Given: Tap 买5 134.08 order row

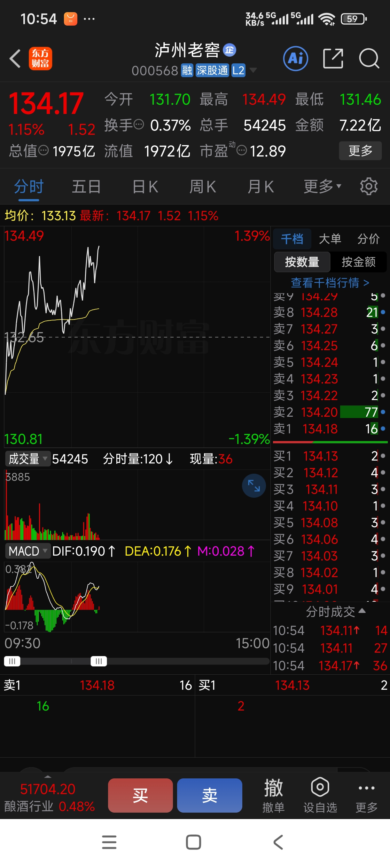Looking at the screenshot, I should click(x=330, y=523).
